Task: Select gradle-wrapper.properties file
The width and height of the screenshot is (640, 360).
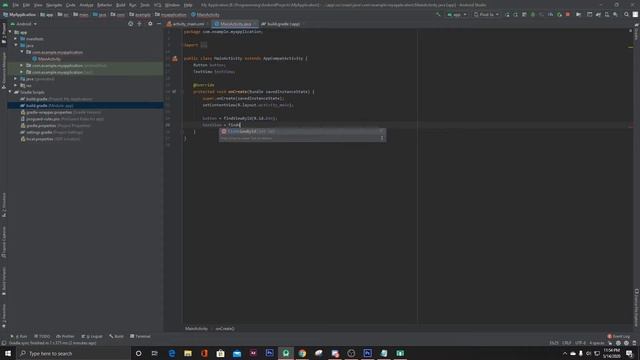Action: pyautogui.click(x=61, y=112)
